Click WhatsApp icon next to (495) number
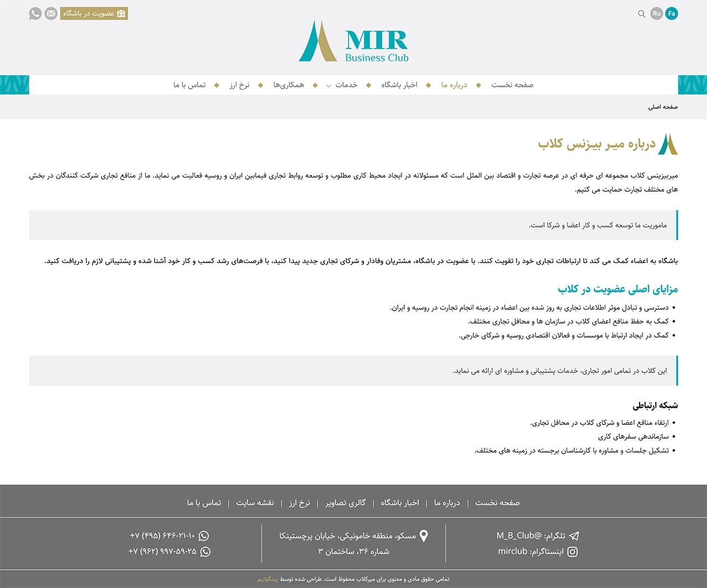Viewport: 707px width, 588px height. pos(204,535)
